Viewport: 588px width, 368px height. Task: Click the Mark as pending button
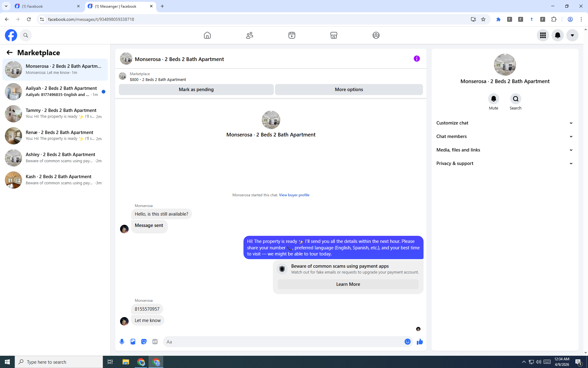(x=196, y=90)
